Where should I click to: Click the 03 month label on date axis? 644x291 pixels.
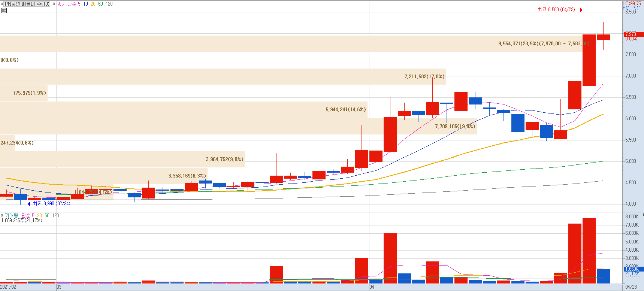59,287
